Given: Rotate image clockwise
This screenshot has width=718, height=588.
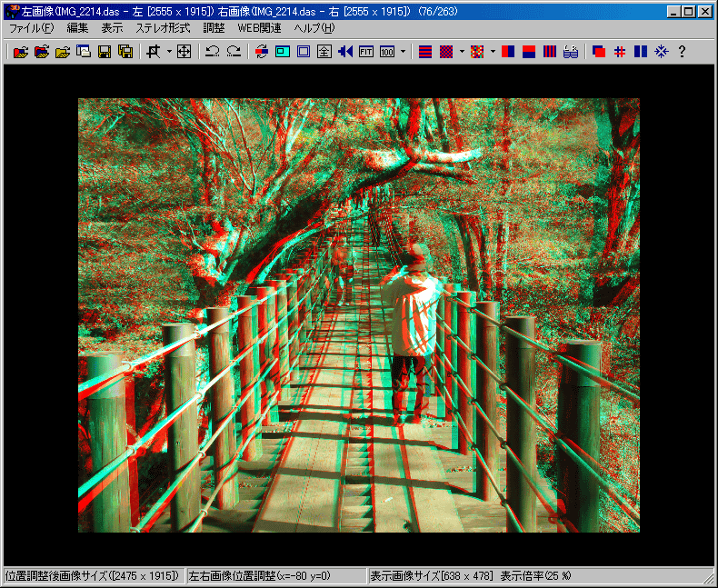Looking at the screenshot, I should (x=234, y=52).
